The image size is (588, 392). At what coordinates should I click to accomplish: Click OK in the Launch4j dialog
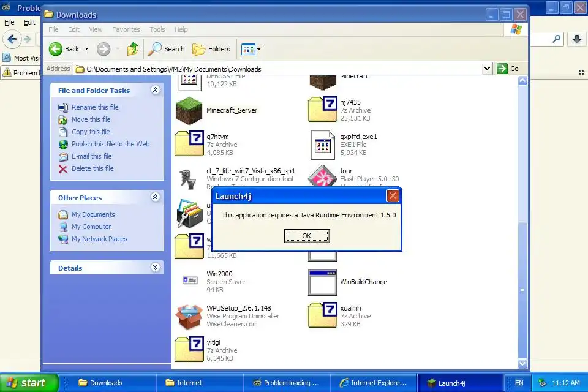pyautogui.click(x=307, y=236)
